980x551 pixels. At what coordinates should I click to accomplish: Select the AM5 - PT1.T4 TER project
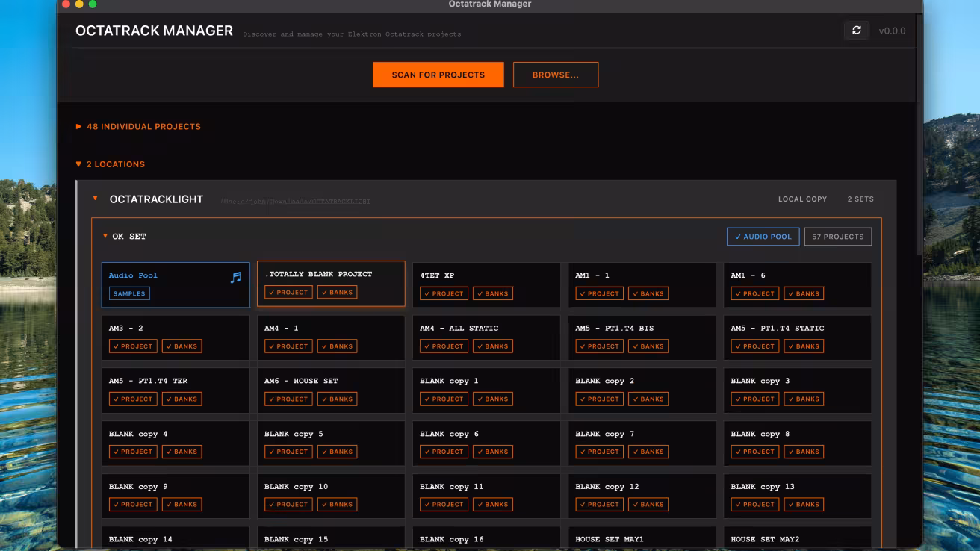(176, 390)
